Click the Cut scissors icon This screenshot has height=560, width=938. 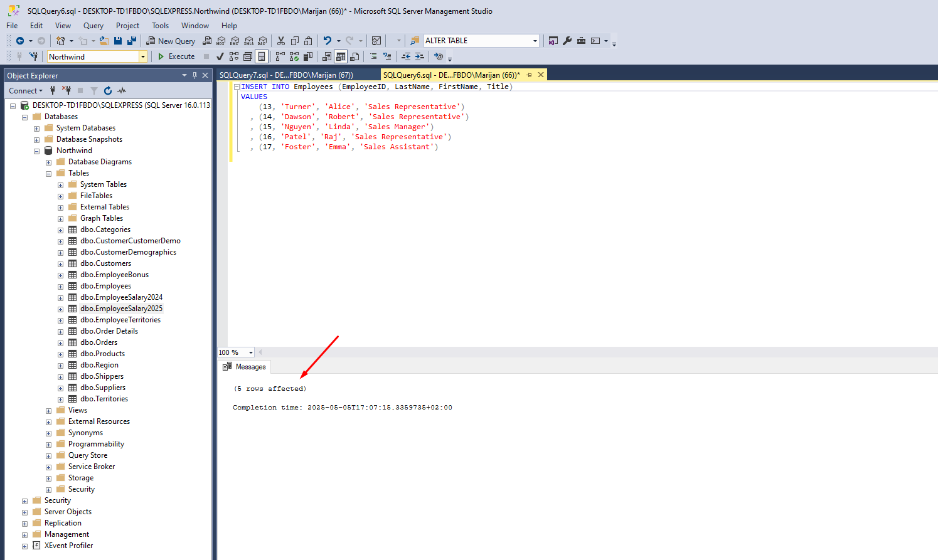click(281, 41)
